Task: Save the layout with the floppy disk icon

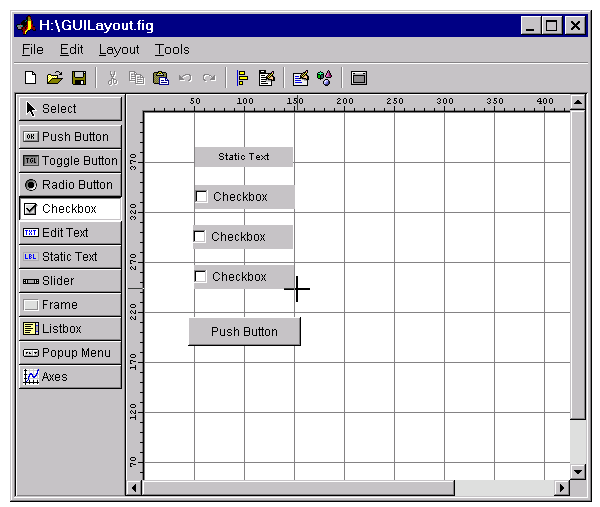Action: [x=79, y=78]
